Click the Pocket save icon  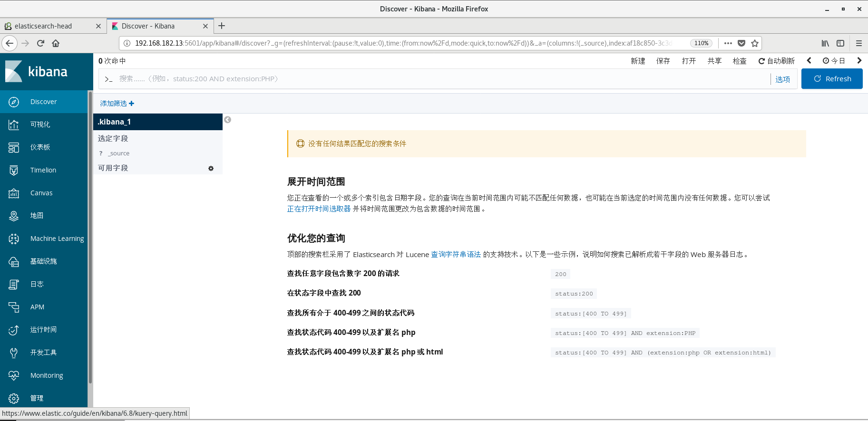[741, 43]
